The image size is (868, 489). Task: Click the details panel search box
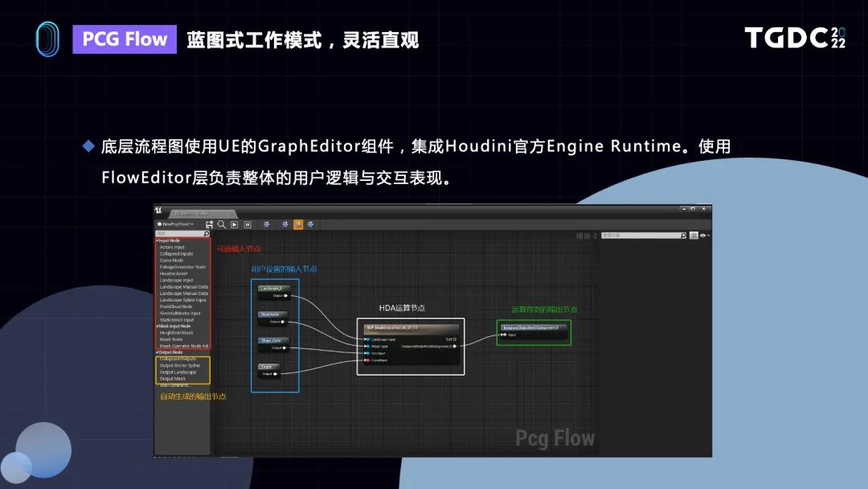point(643,236)
